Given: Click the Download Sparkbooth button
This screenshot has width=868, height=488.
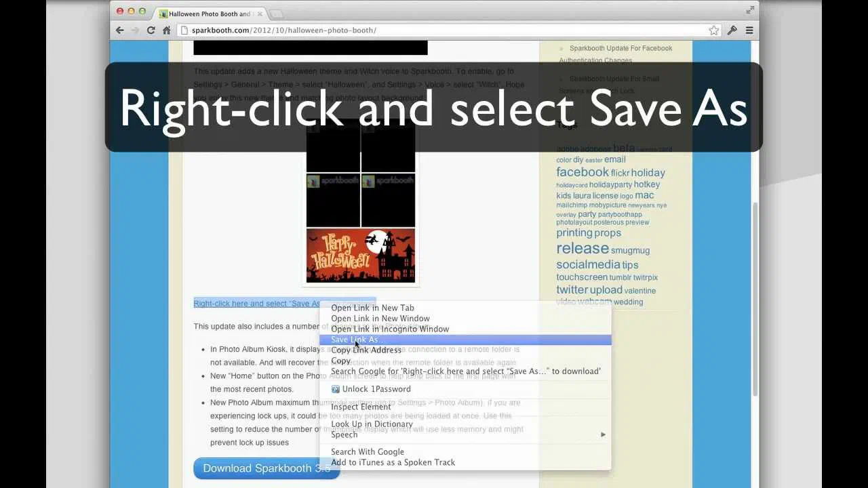Looking at the screenshot, I should [267, 468].
